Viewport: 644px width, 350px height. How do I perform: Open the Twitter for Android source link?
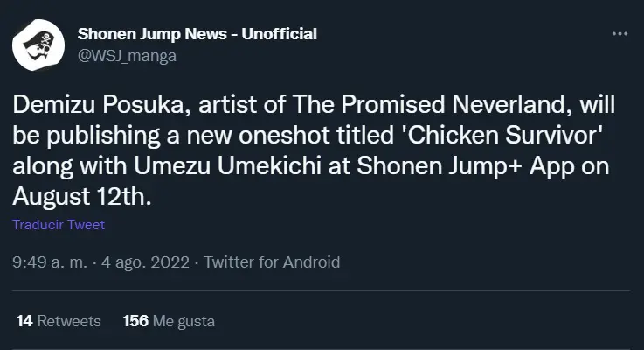pos(272,262)
